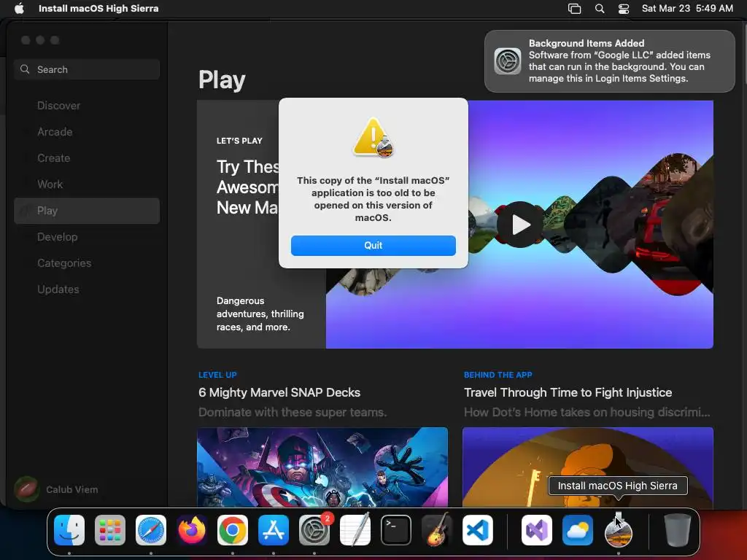Click the warning icon in the dialog

(x=373, y=137)
